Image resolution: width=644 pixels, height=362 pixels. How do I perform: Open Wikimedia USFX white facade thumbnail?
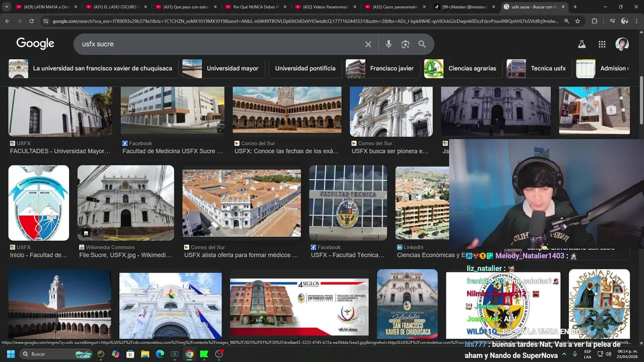126,203
